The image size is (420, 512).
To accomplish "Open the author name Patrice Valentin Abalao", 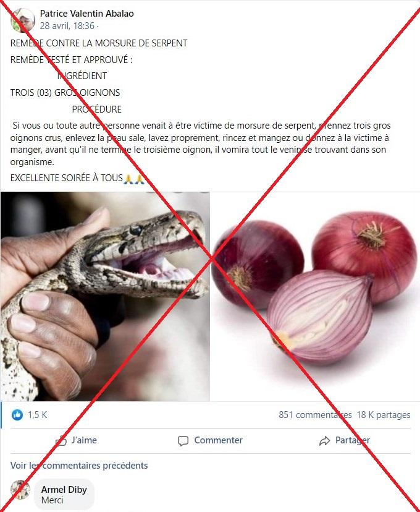I will [86, 14].
